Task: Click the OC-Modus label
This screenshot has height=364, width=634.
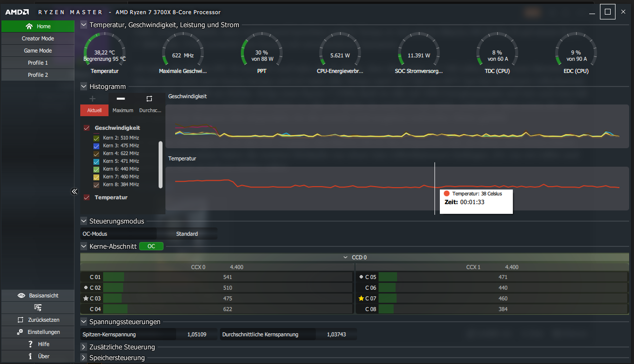Action: click(95, 234)
